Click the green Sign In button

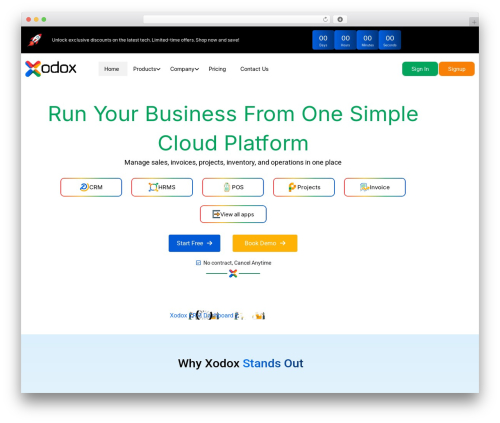point(420,69)
